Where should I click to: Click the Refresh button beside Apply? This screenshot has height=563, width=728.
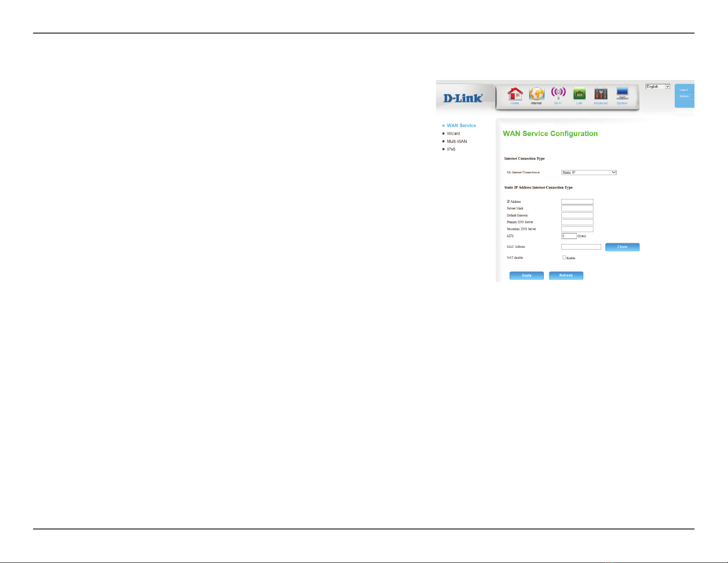coord(566,275)
